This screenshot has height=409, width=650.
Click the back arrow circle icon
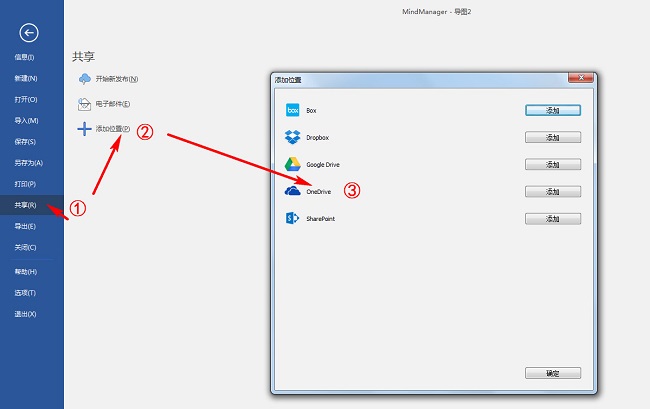click(x=29, y=33)
